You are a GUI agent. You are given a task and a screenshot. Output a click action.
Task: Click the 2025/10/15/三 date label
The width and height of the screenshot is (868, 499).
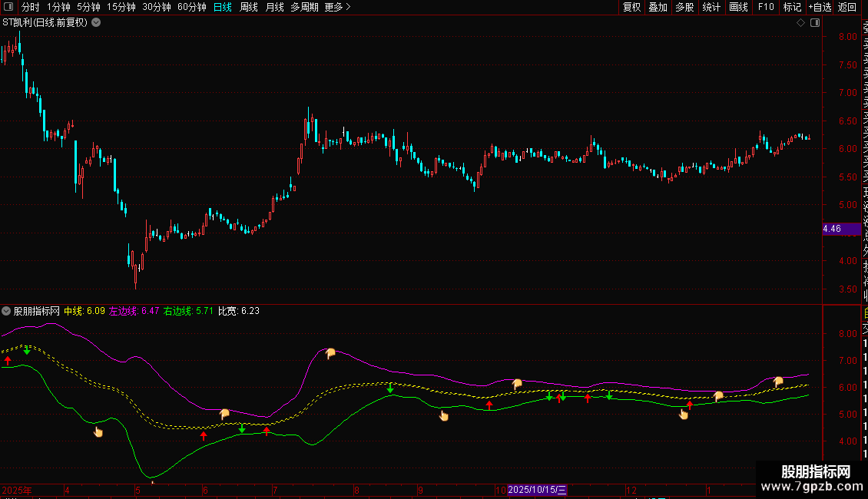[537, 490]
